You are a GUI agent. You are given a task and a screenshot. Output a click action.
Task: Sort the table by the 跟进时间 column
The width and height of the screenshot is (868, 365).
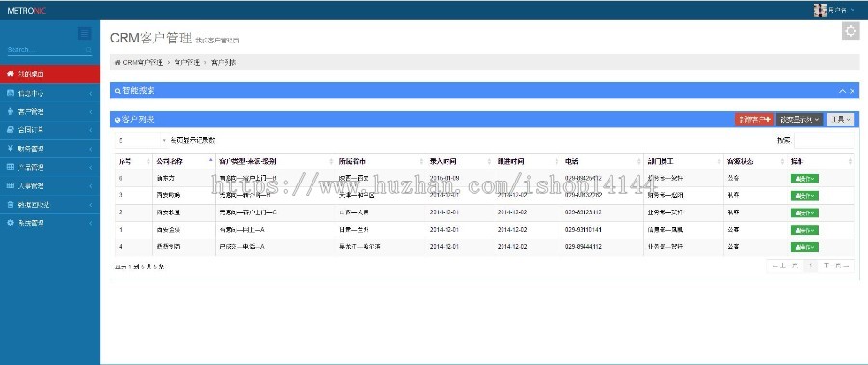pyautogui.click(x=527, y=161)
